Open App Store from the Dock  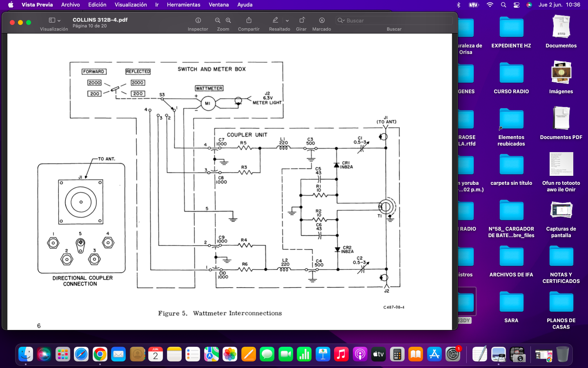[x=434, y=354]
